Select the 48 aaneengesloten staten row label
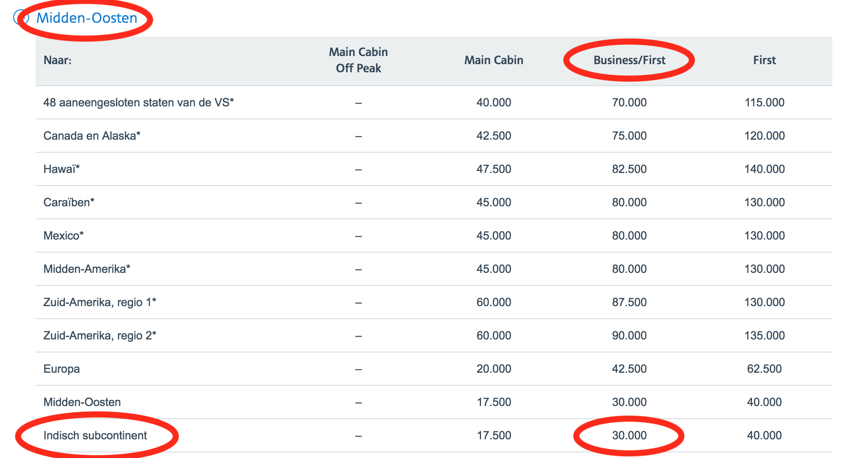This screenshot has width=868, height=458. (x=138, y=102)
